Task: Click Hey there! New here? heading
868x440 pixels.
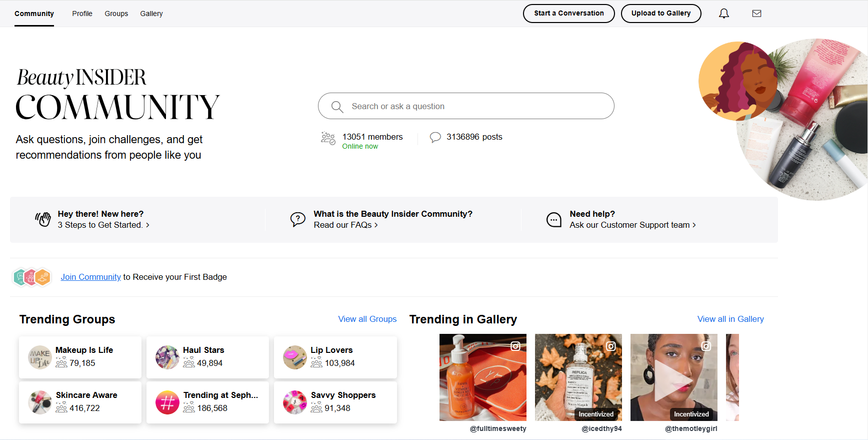Action: pos(100,214)
